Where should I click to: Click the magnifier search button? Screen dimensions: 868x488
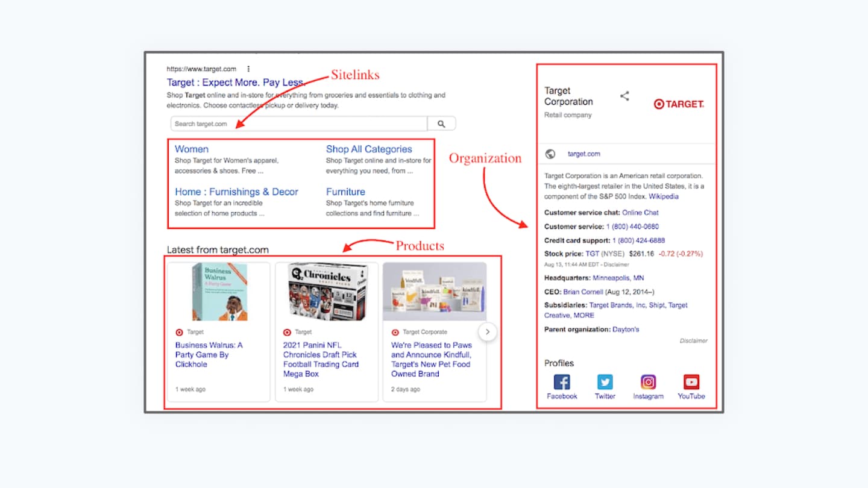(441, 124)
